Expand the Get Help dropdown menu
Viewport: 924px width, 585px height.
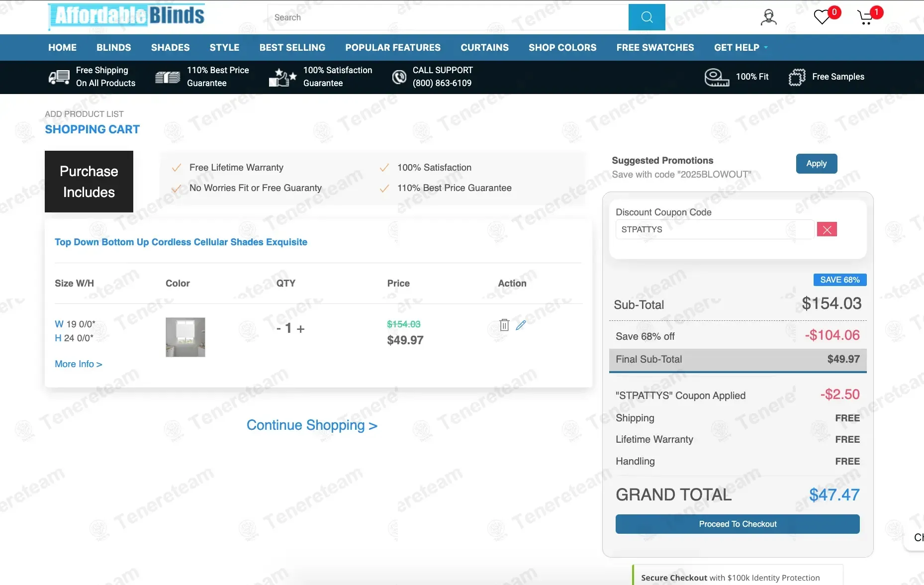(x=741, y=48)
